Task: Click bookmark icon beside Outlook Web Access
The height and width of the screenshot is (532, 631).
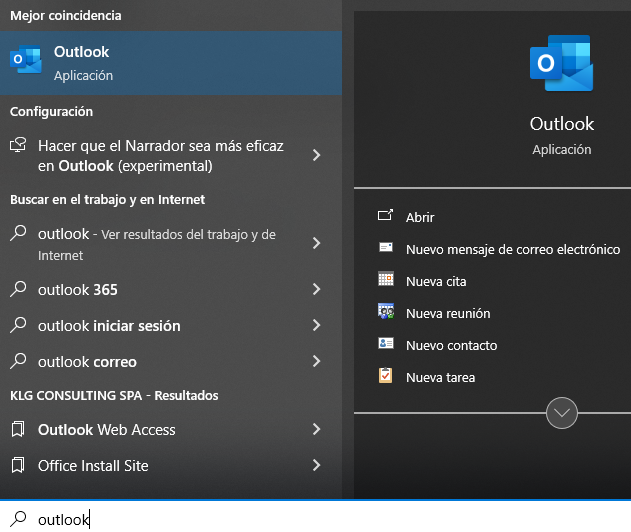Action: point(18,429)
